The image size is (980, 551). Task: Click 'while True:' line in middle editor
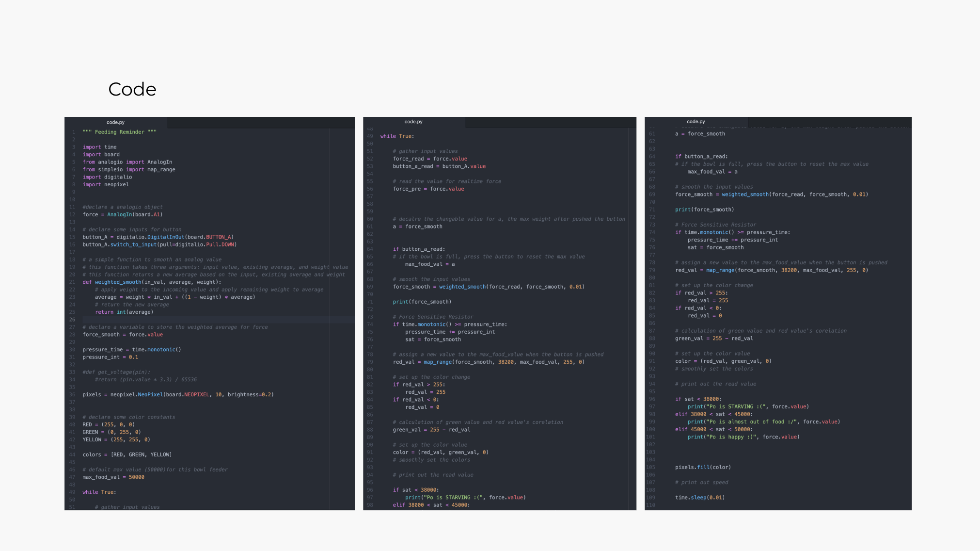coord(397,136)
